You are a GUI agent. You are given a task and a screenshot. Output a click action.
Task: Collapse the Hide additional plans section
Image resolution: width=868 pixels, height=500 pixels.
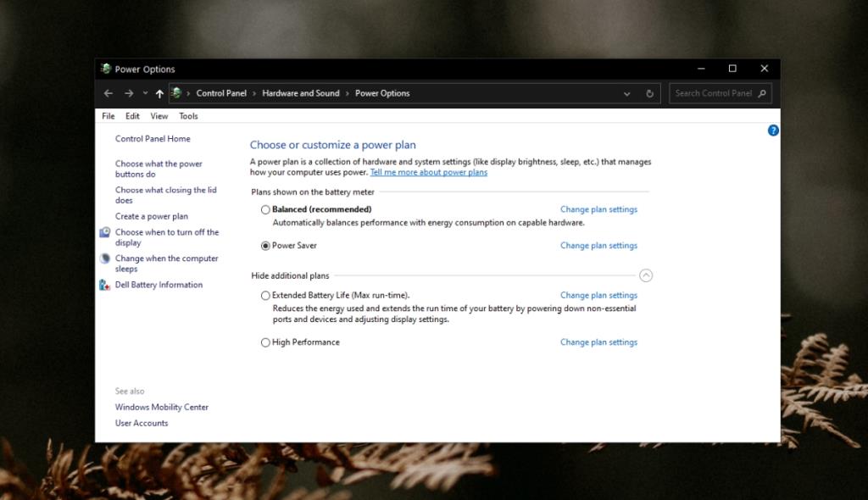(x=646, y=275)
